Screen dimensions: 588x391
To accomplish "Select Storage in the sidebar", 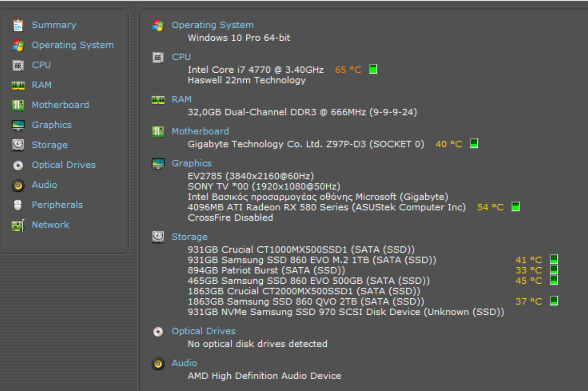I will 49,145.
